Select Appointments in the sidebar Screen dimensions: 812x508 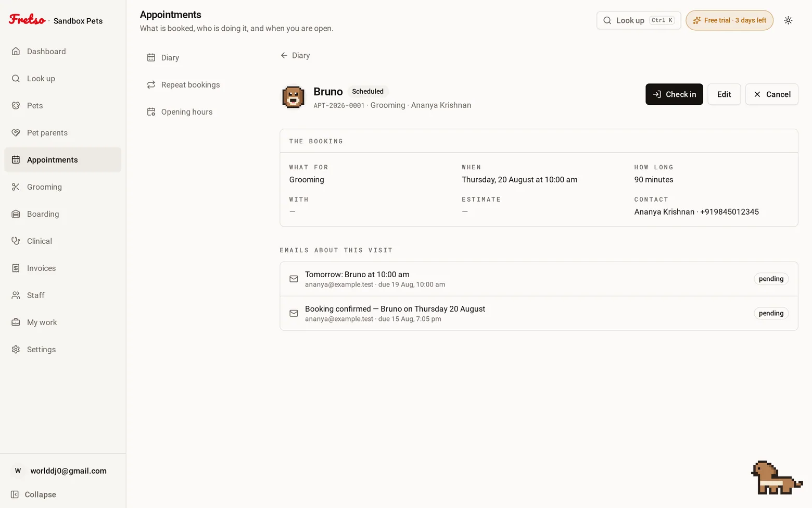point(62,160)
